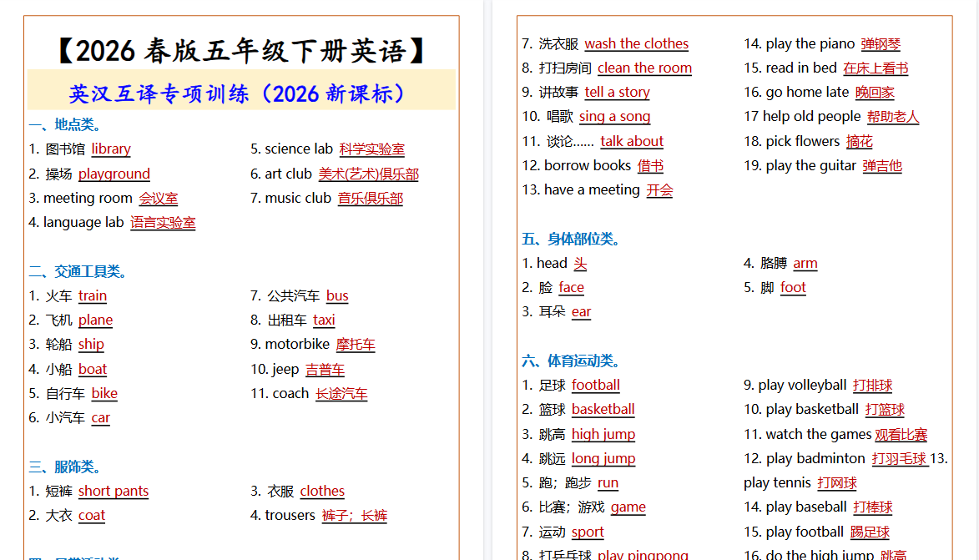The height and width of the screenshot is (560, 979).
Task: Click "tell a story" underlined answer
Action: coord(617,92)
